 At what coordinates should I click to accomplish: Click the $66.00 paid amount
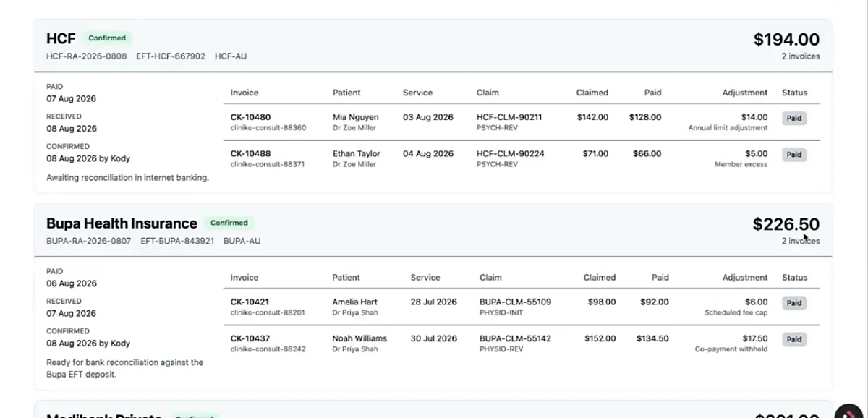[647, 153]
